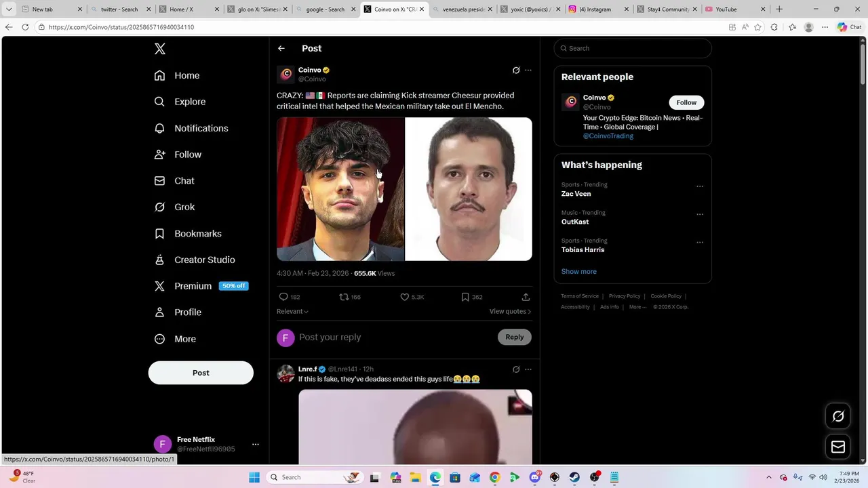Click the gray Reply button
Image resolution: width=868 pixels, height=488 pixels.
[515, 337]
